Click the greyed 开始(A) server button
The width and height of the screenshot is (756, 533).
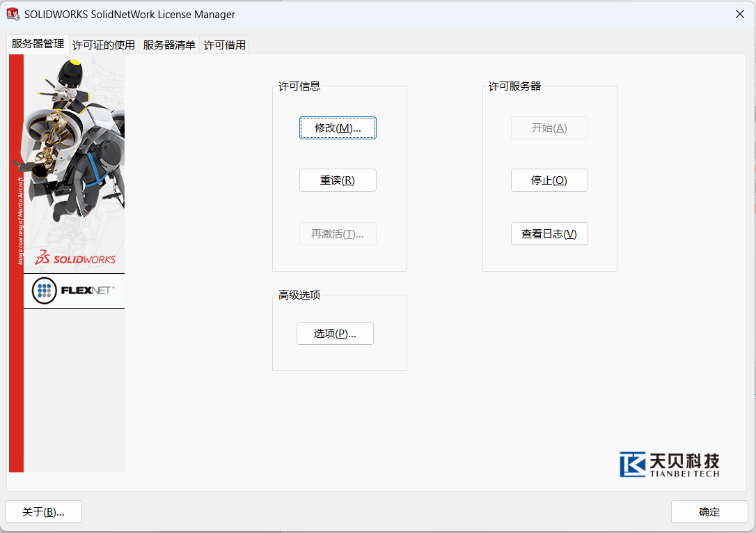coord(549,128)
